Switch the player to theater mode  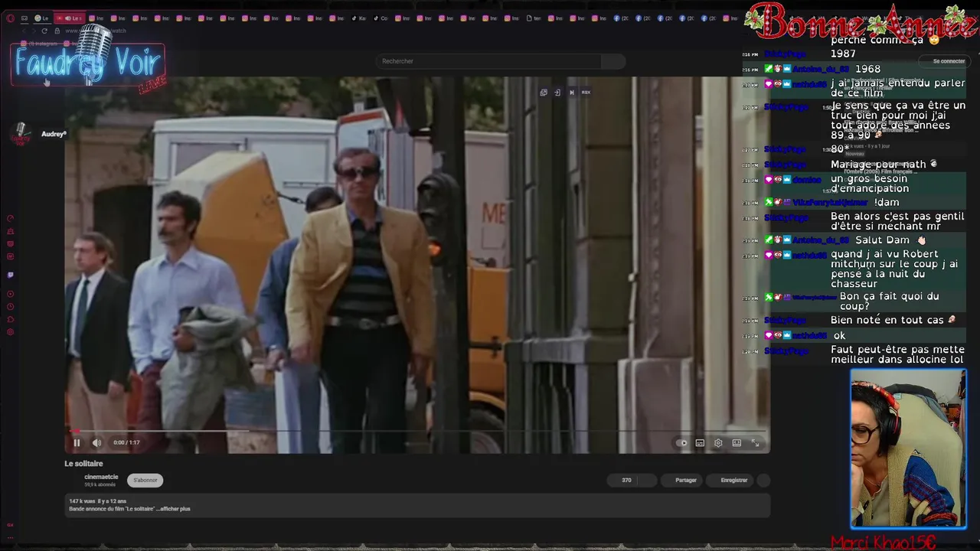click(737, 442)
